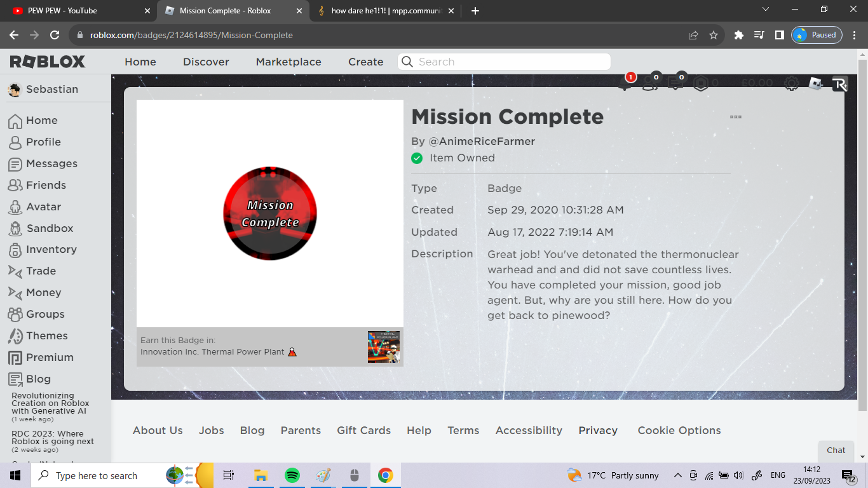Bookmark this page with star
This screenshot has width=868, height=488.
(714, 35)
